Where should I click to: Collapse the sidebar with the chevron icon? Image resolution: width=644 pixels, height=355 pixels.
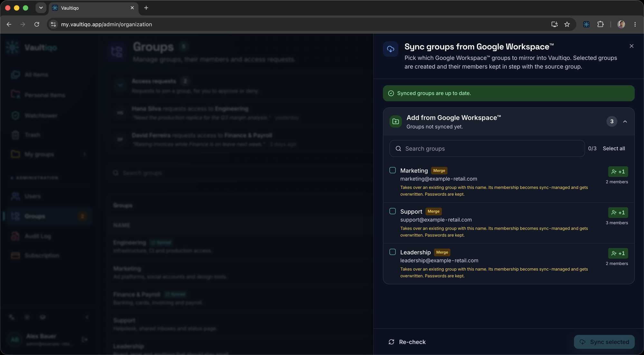[87, 317]
